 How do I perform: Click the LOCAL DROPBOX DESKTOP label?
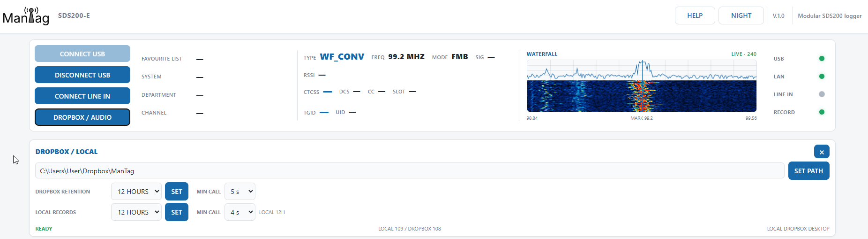tap(798, 229)
